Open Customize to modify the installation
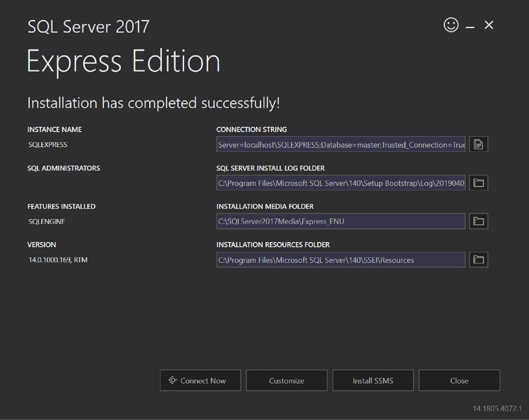Screen dimensions: 529x420 [286, 380]
